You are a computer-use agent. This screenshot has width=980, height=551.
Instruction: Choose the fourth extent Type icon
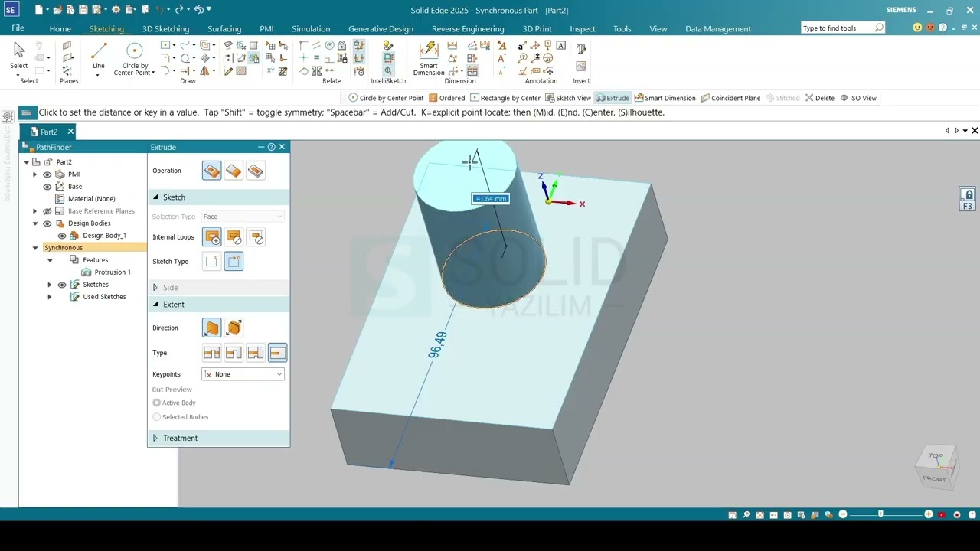point(277,353)
